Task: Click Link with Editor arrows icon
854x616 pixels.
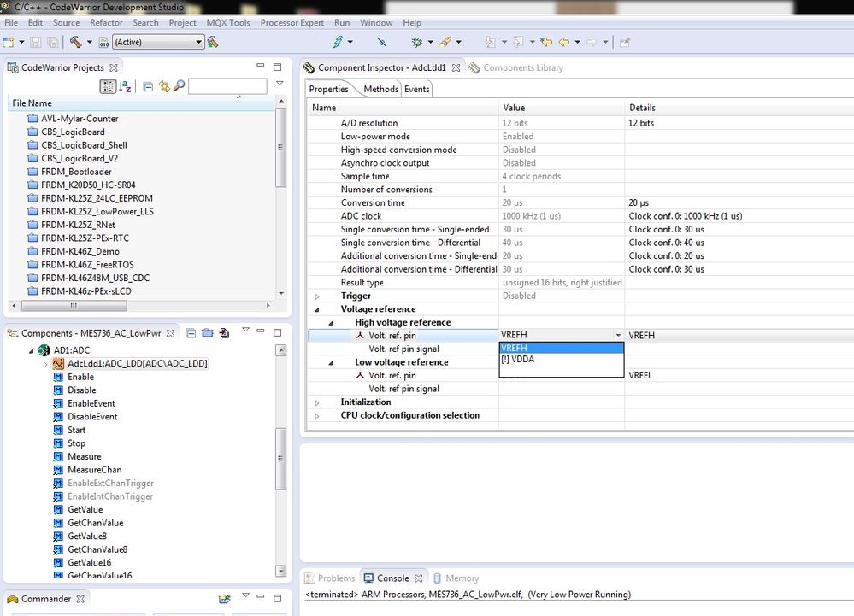Action: 164,86
